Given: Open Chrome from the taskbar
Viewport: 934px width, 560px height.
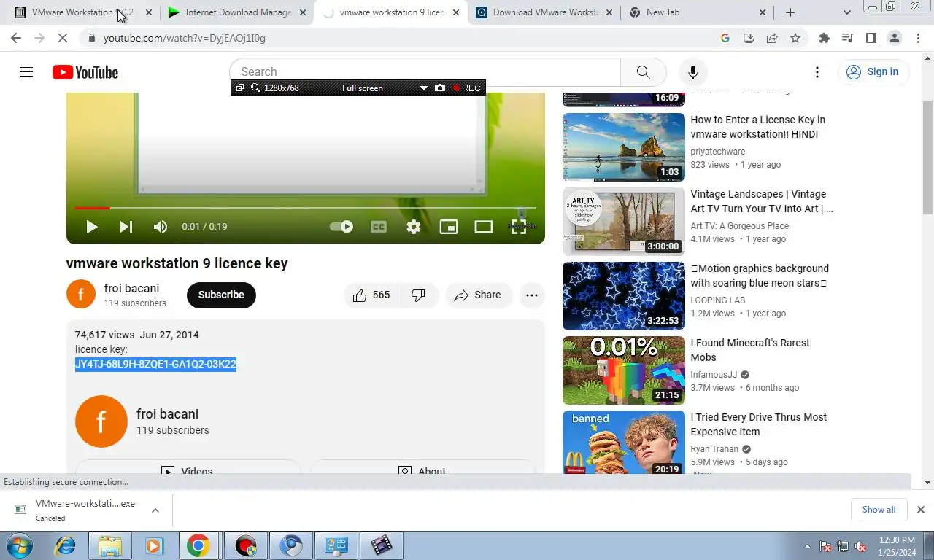Looking at the screenshot, I should [x=198, y=545].
